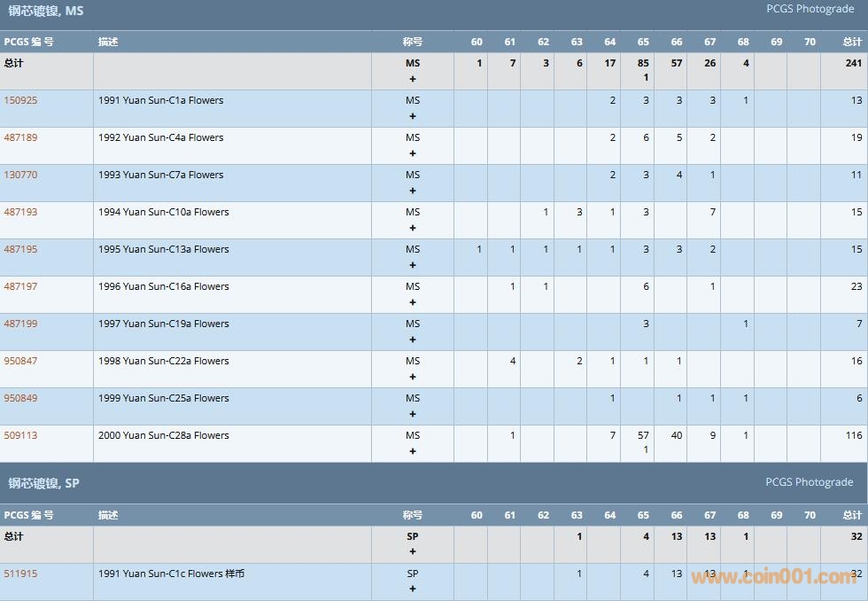The width and height of the screenshot is (868, 601).
Task: Expand plus grades for SP 总计 row
Action: pos(413,551)
